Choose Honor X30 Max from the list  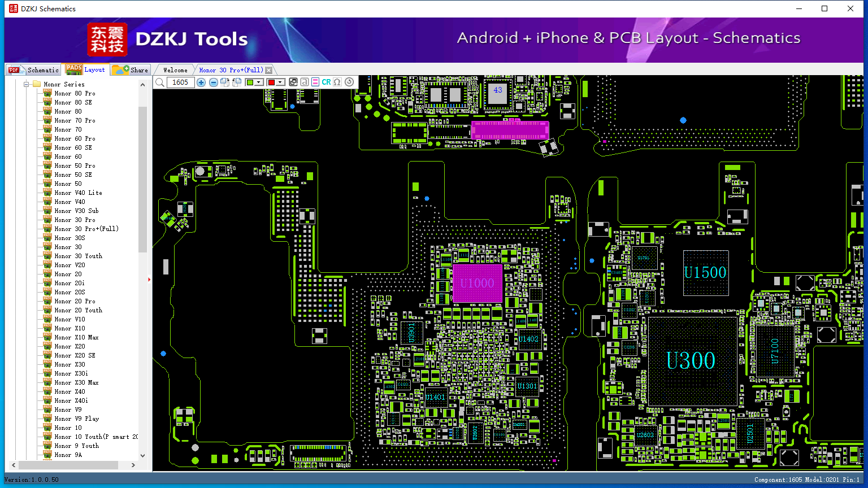pos(76,382)
